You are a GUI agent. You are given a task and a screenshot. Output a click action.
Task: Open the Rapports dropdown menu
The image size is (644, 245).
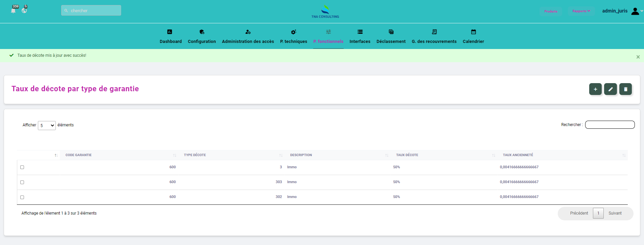[x=581, y=11]
